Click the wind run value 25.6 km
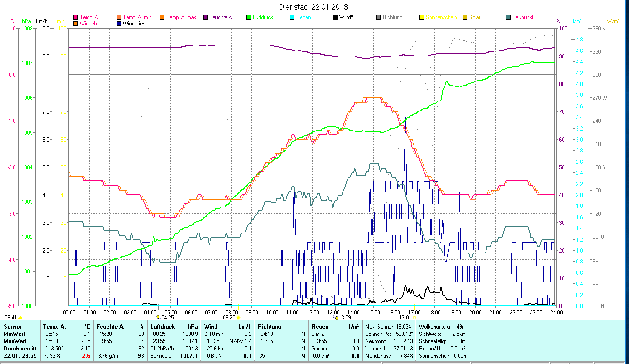The height and width of the screenshot is (364, 629). (x=215, y=349)
